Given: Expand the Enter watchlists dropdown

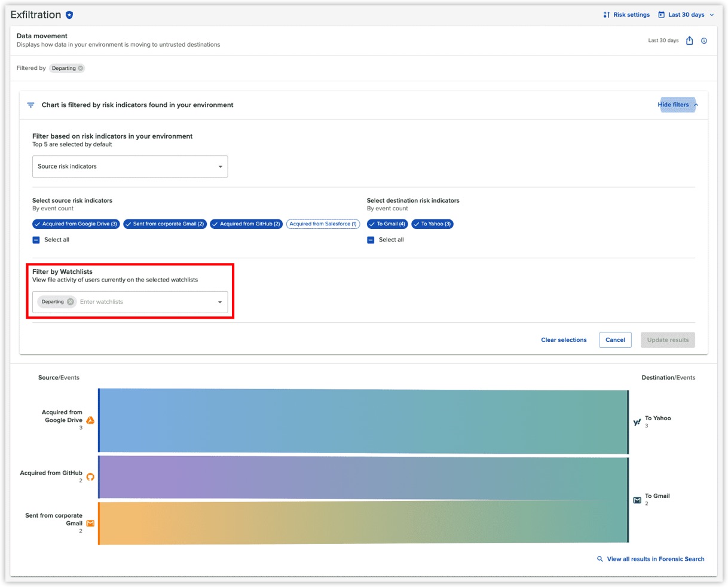Looking at the screenshot, I should tap(219, 301).
